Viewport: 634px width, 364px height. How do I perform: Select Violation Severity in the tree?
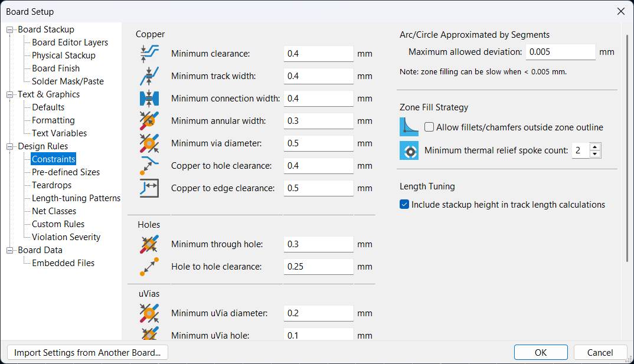66,237
